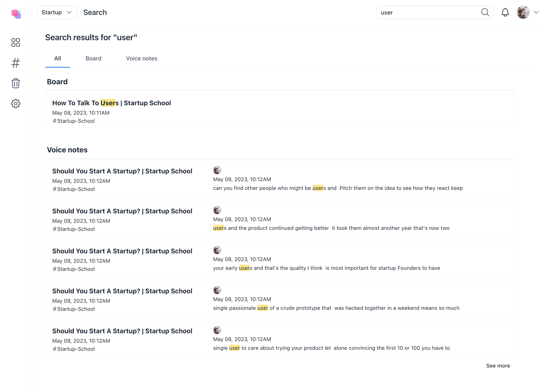
Task: Click author avatar on "product continued" voice note
Action: (217, 210)
